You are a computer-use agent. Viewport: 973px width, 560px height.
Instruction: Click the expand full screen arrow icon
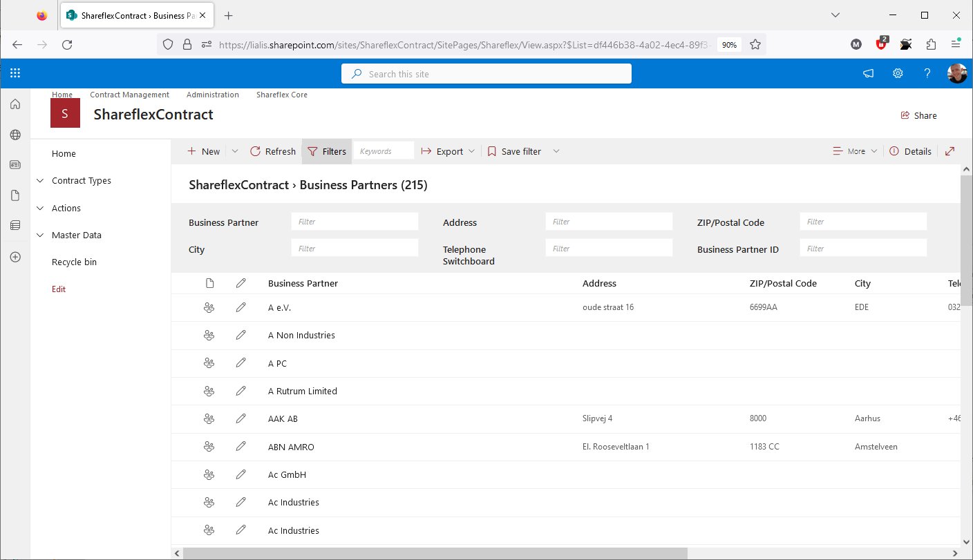click(950, 151)
